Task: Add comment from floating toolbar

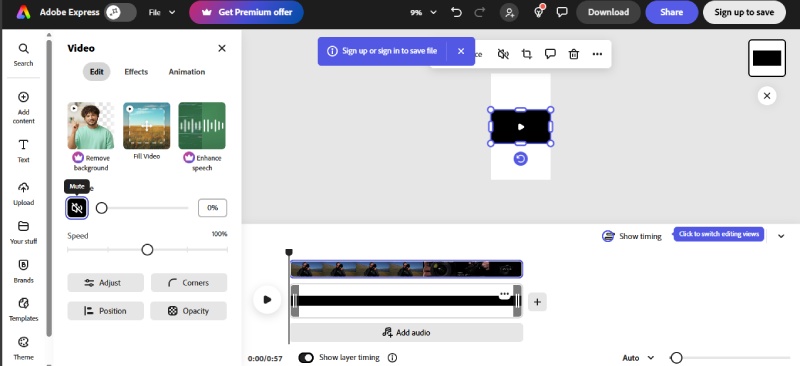Action: 550,54
